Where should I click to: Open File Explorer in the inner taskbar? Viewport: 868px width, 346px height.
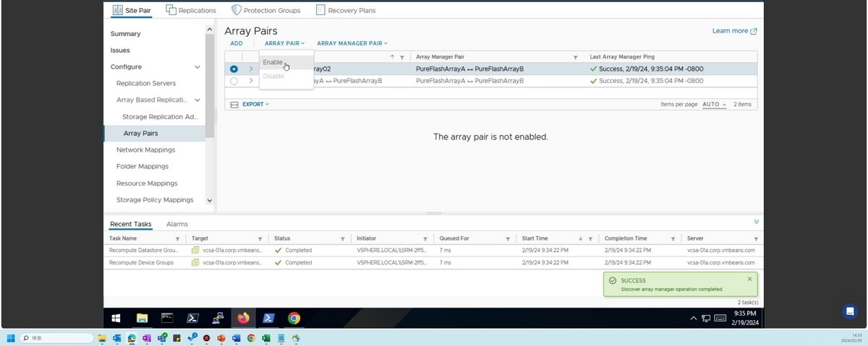click(142, 318)
